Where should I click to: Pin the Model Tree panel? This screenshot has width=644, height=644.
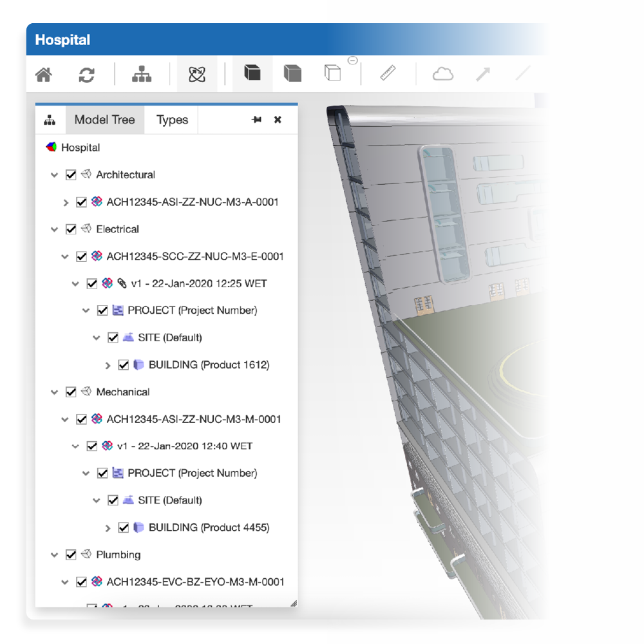click(257, 120)
